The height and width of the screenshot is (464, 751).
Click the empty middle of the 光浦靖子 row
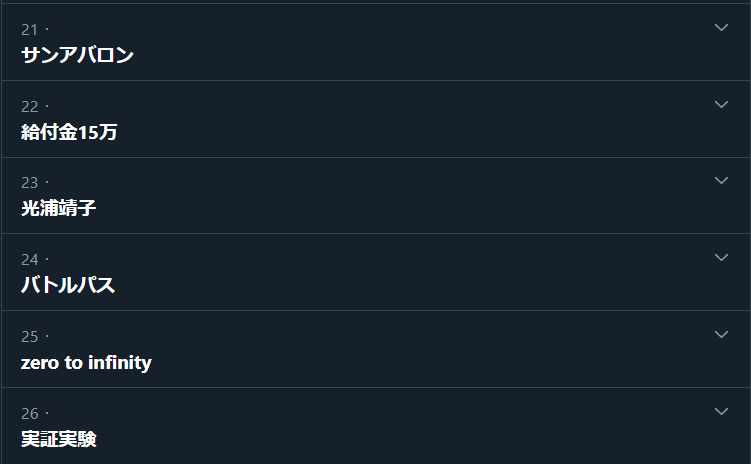pyautogui.click(x=400, y=196)
